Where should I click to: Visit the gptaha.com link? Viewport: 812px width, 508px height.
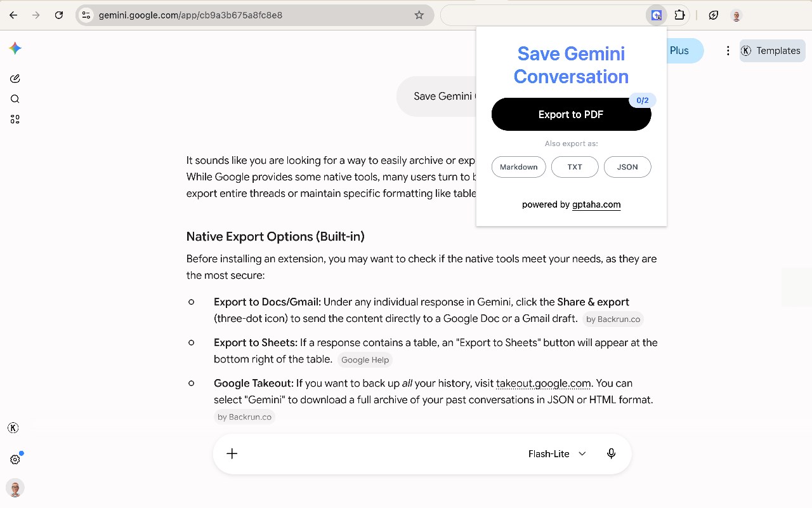point(596,204)
